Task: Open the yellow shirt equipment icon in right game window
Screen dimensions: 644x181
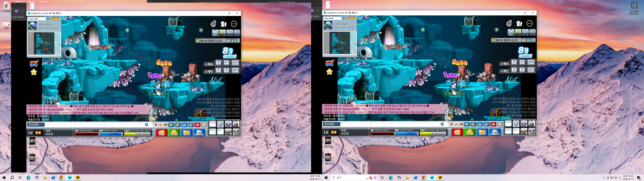Action: point(467,124)
